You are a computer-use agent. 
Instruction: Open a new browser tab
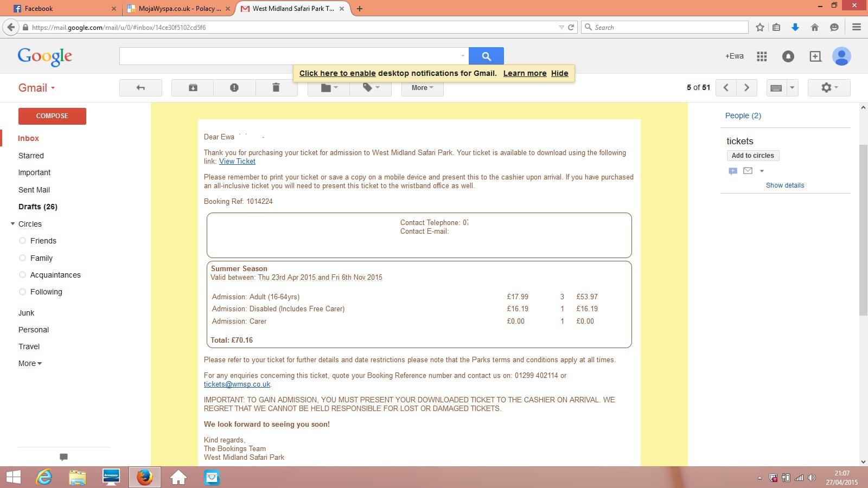click(x=360, y=9)
